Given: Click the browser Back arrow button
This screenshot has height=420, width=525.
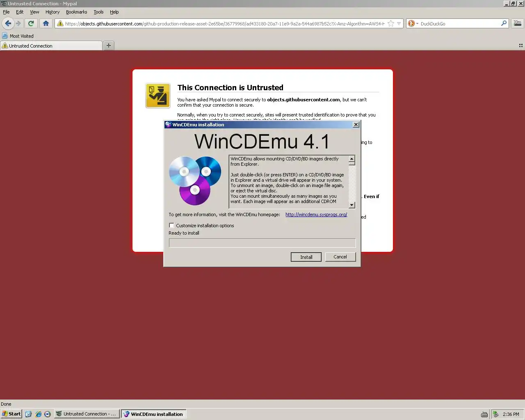Looking at the screenshot, I should point(8,23).
